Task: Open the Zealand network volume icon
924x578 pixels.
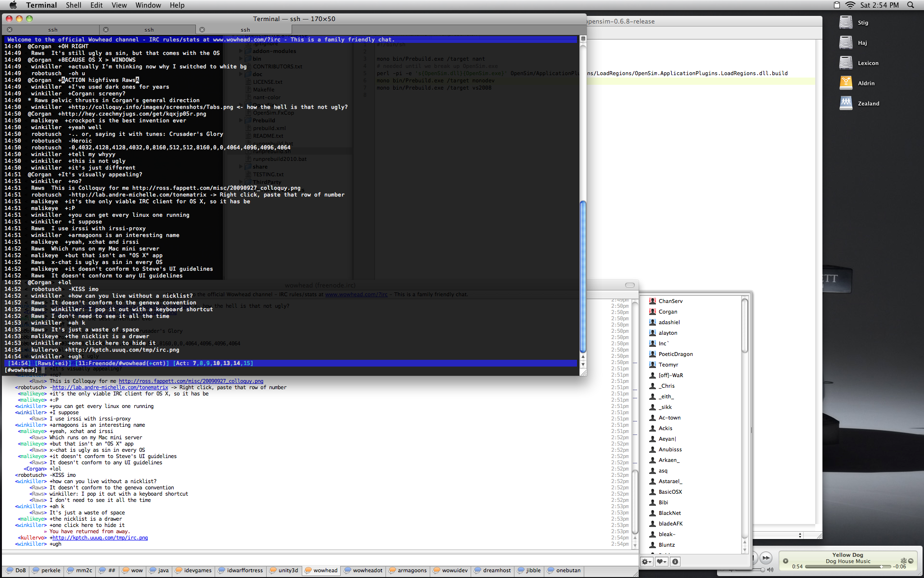Action: click(x=846, y=103)
